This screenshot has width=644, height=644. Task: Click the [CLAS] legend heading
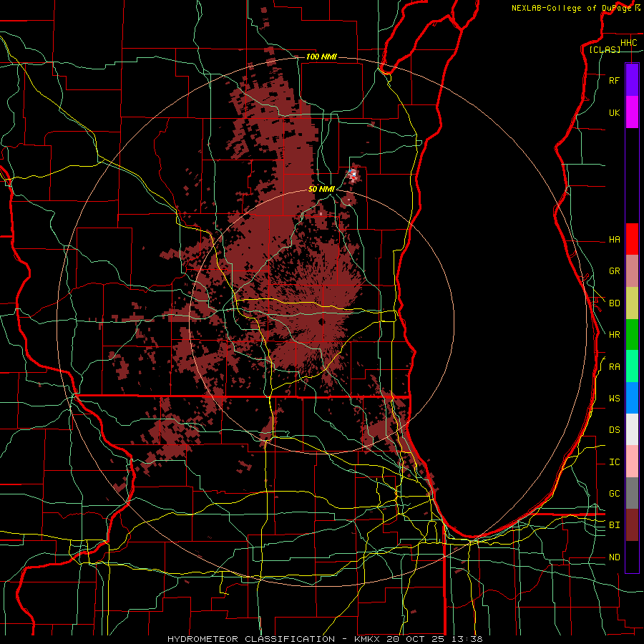tap(605, 49)
